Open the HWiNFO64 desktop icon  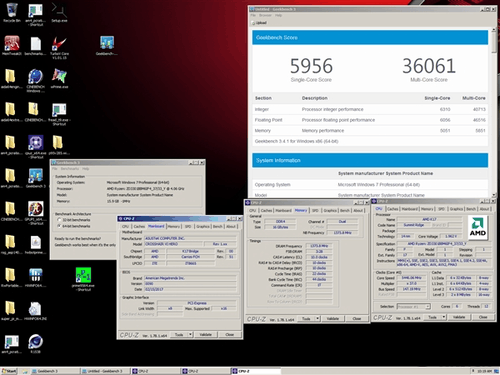coord(35,277)
